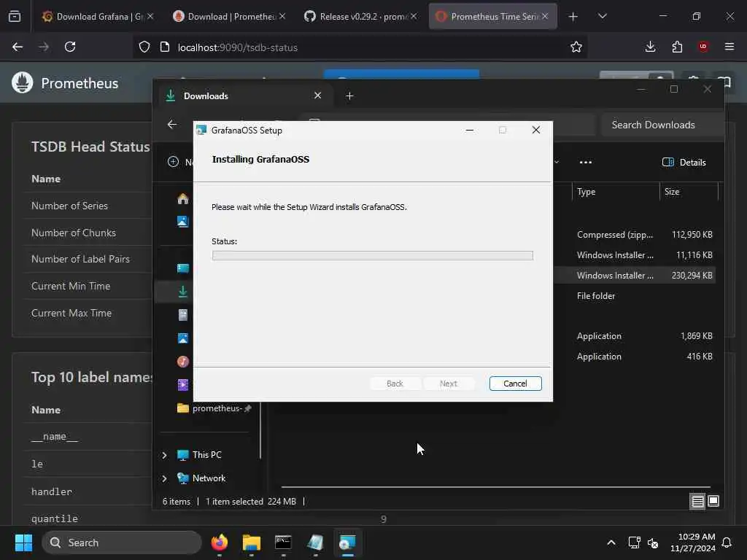Click the File Explorer horizontal scrollbar
This screenshot has height=560, width=747.
[495, 487]
